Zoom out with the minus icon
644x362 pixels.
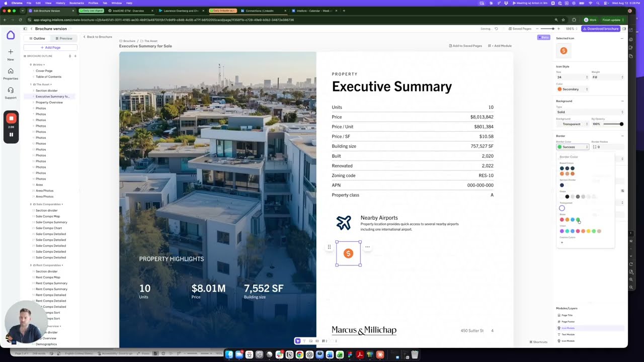pos(537,29)
